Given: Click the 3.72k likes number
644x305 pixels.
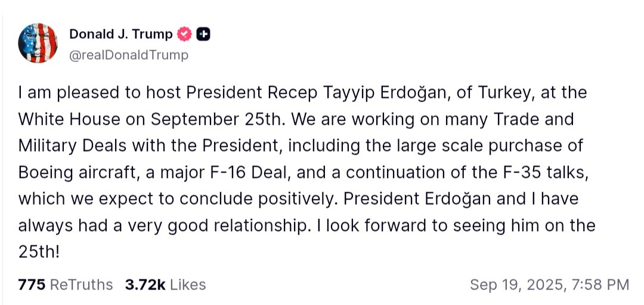Looking at the screenshot, I should [x=145, y=285].
